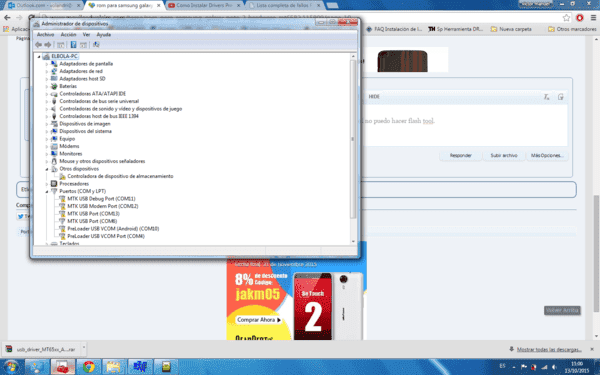Select PreLoader USB VCOM Port entry
600x375 pixels.
pyautogui.click(x=106, y=236)
